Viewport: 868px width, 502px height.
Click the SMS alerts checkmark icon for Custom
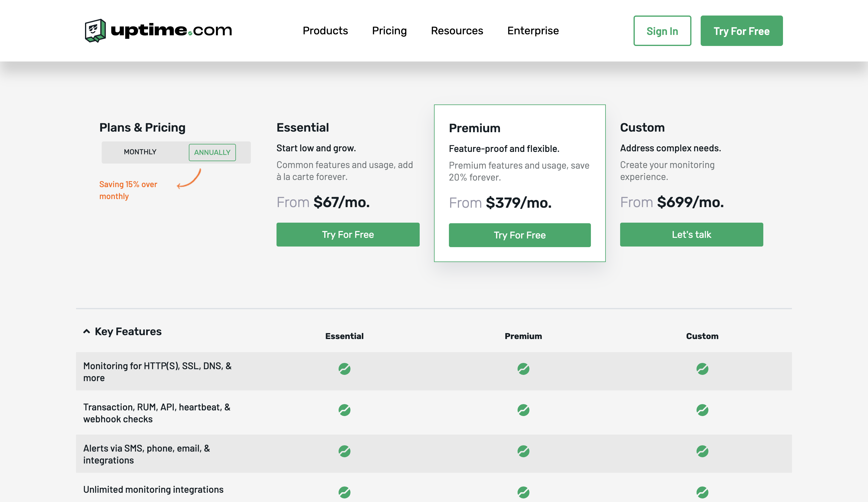point(703,451)
